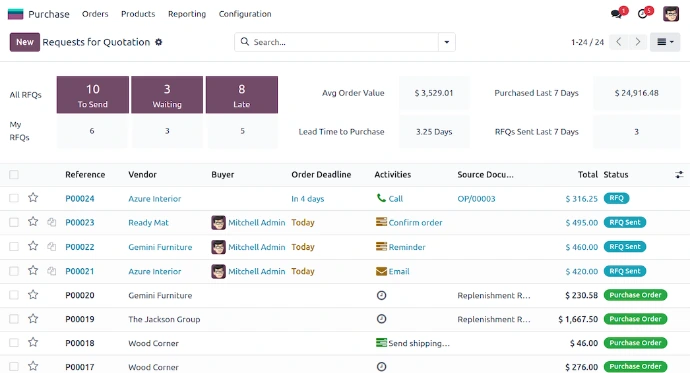Click the Email envelope activity icon on P00021

point(381,271)
